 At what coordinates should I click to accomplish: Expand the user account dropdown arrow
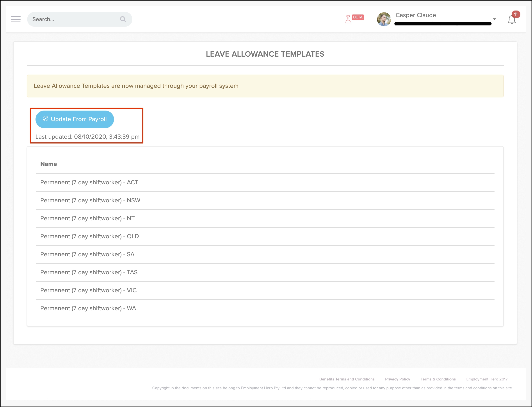tap(495, 19)
